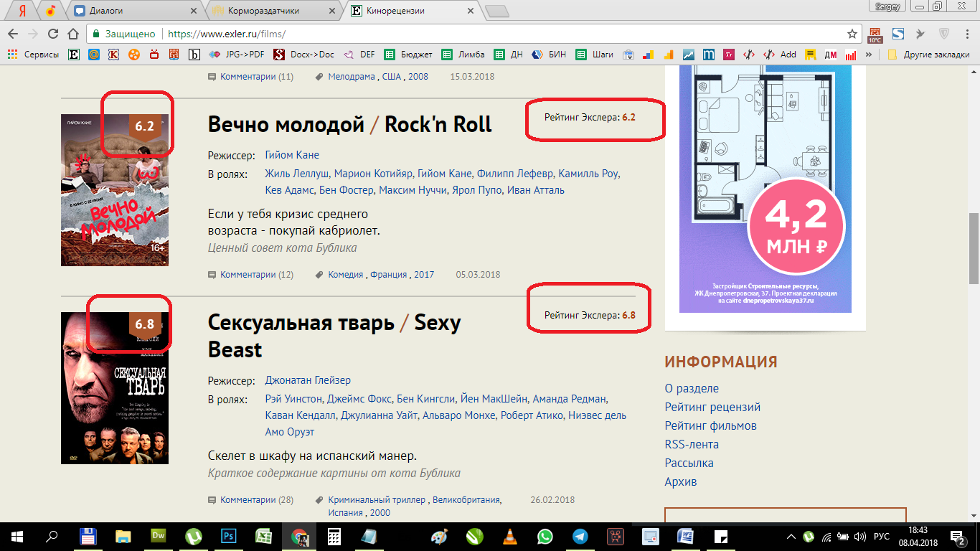The height and width of the screenshot is (551, 980).
Task: Expand the hidden system tray icons
Action: [x=791, y=536]
